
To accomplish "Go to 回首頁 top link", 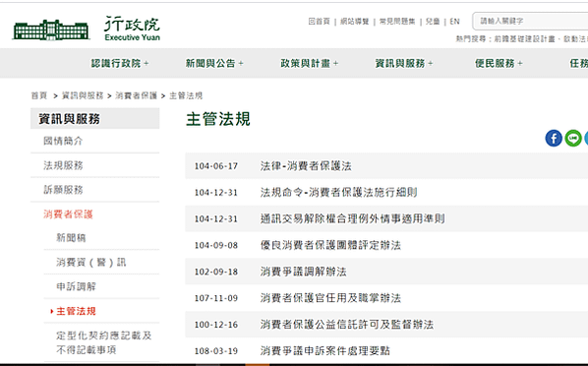I will [320, 22].
